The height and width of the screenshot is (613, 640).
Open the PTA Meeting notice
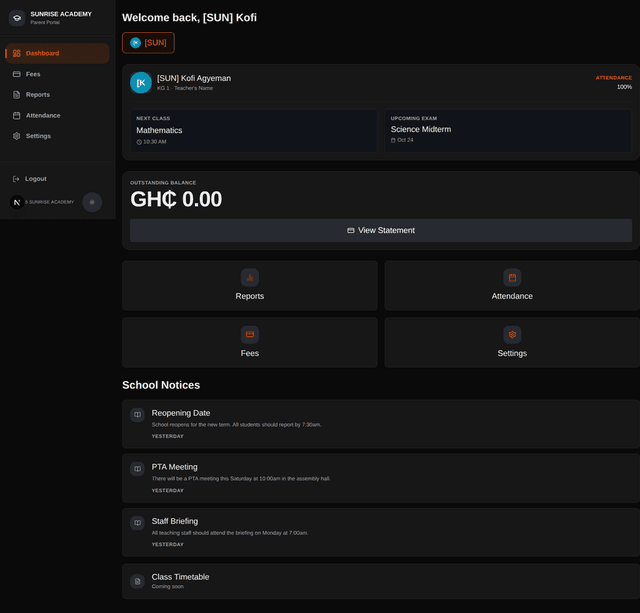[381, 478]
